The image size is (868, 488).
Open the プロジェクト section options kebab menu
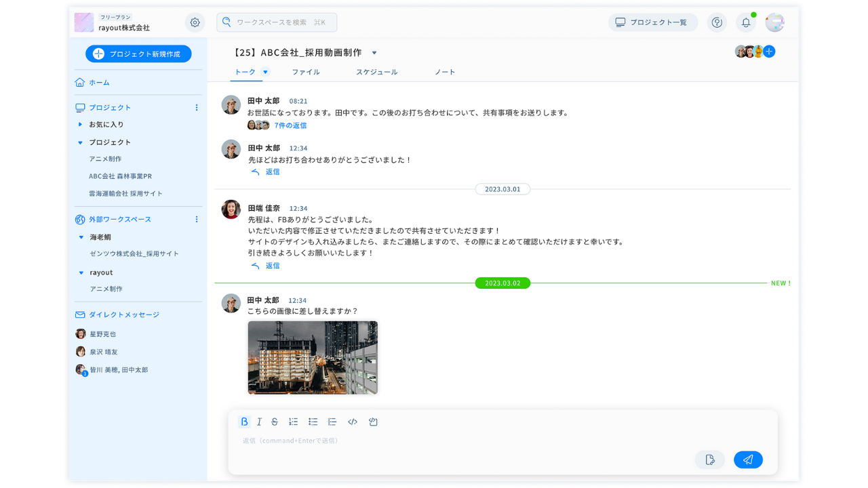click(197, 108)
